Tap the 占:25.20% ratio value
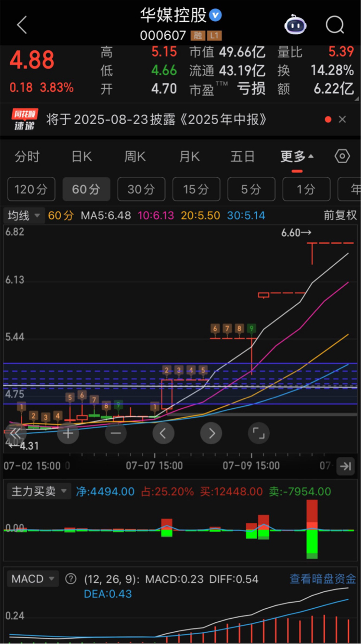 (167, 492)
